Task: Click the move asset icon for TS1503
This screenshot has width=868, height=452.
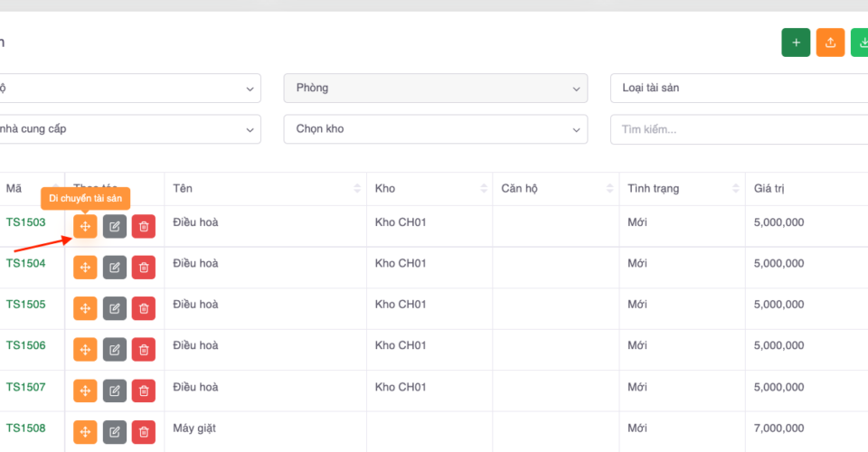Action: [x=85, y=226]
